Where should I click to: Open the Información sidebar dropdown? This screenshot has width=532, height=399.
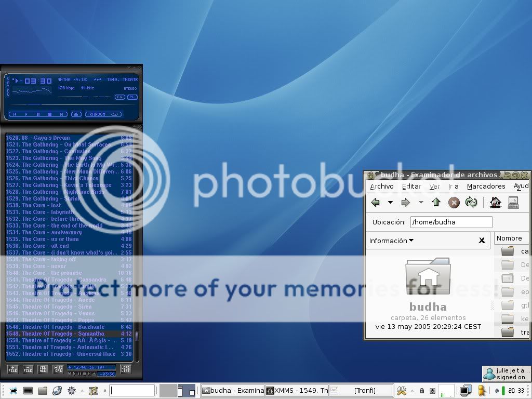pos(391,241)
